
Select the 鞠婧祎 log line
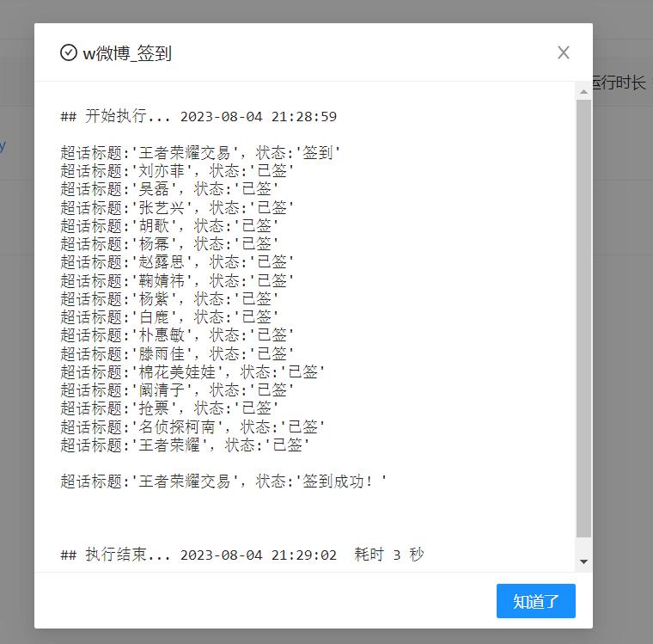click(x=177, y=280)
